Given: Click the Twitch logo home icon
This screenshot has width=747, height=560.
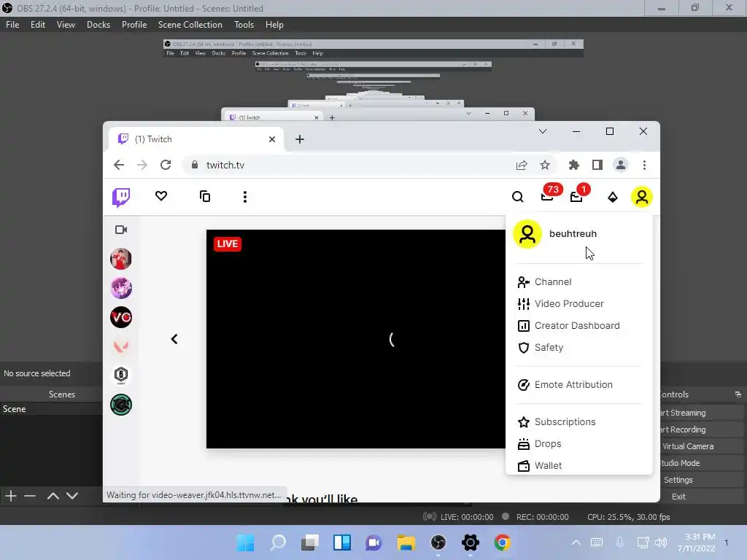Looking at the screenshot, I should tap(121, 197).
